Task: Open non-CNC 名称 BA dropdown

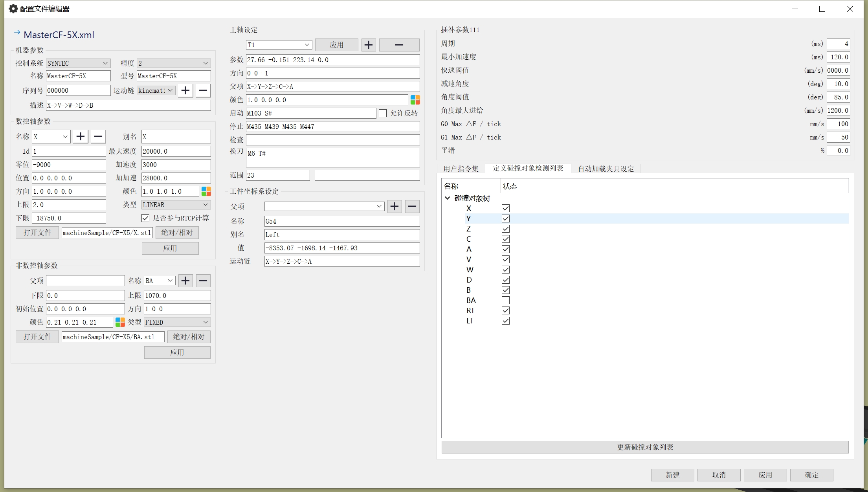Action: pyautogui.click(x=160, y=281)
